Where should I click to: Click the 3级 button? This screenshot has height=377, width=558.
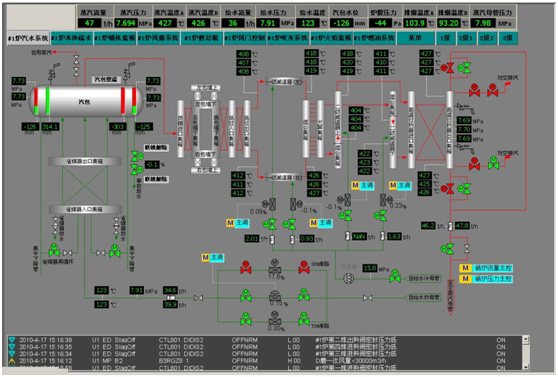click(x=507, y=38)
